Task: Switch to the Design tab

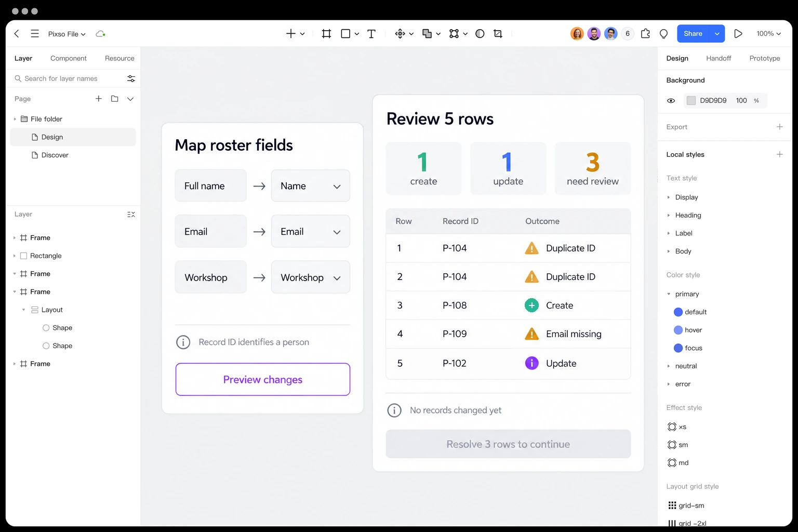Action: coord(677,58)
